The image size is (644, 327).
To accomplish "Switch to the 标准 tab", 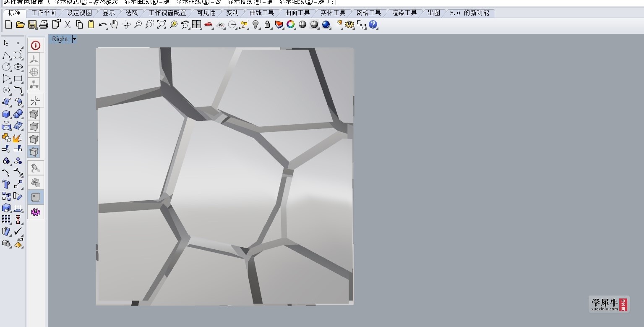I will tap(14, 13).
